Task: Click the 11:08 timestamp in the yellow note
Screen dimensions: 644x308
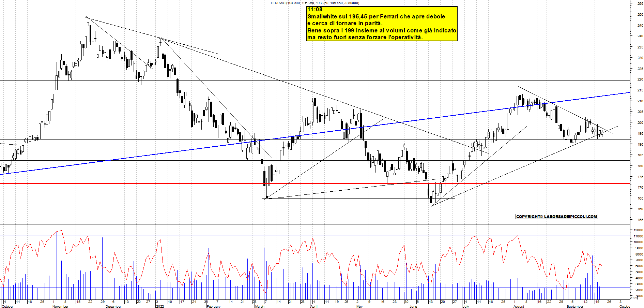Action: [x=315, y=10]
